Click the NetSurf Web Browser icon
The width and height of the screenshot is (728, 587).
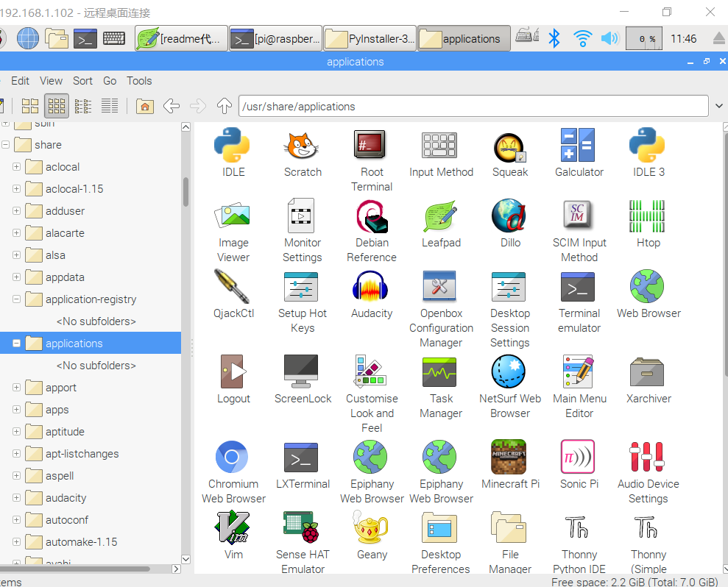(509, 371)
